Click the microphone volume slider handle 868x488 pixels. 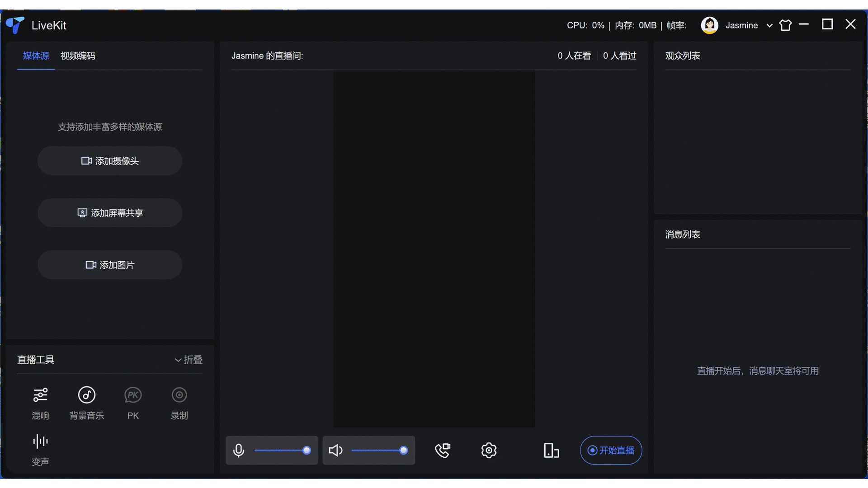click(307, 450)
